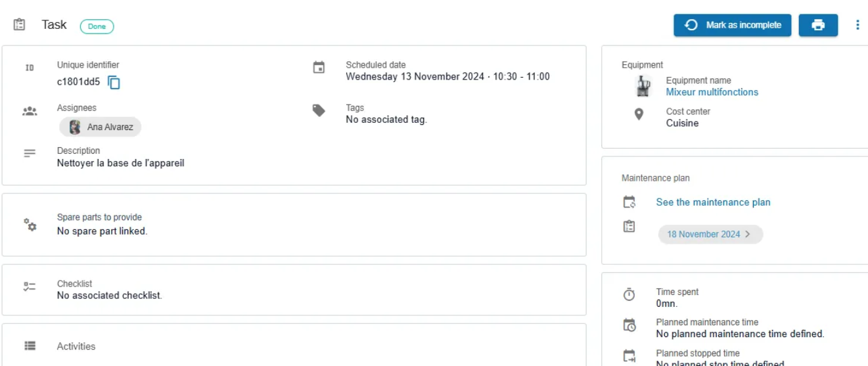The image size is (868, 366).
Task: Open the Mixeur multifonctions equipment link
Action: click(712, 92)
